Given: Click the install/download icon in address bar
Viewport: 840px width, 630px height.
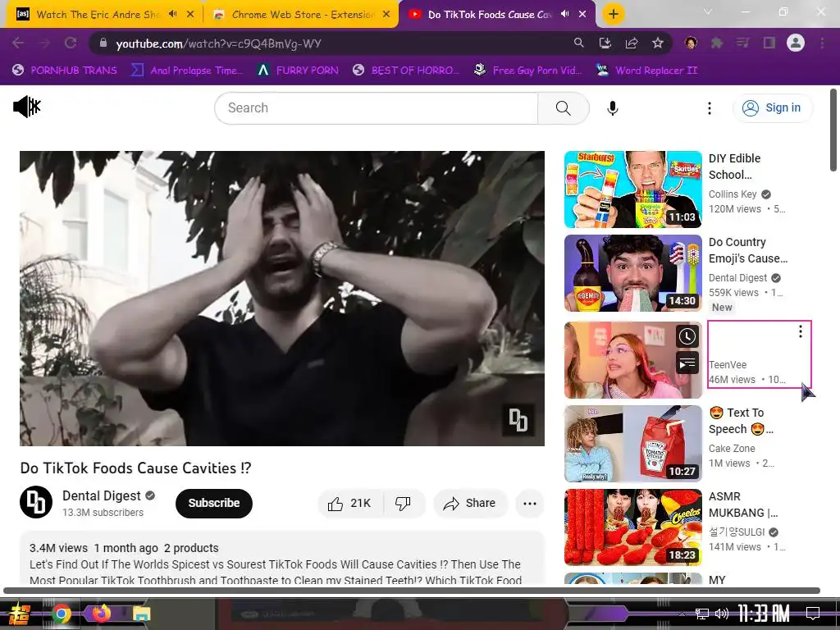Looking at the screenshot, I should click(x=605, y=43).
